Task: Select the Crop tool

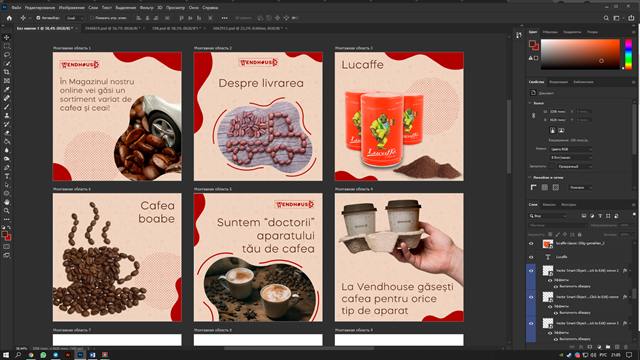Action: (x=7, y=72)
